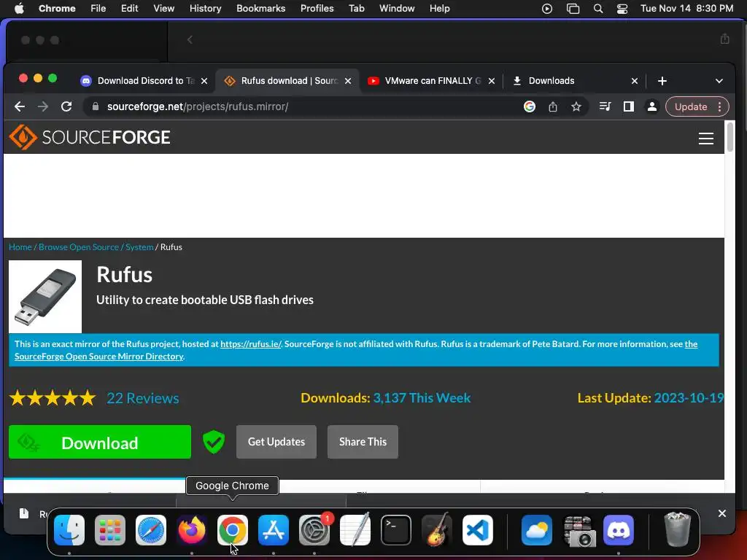Open Image Capture from the Dock
Viewport: 747px width, 560px height.
578,530
